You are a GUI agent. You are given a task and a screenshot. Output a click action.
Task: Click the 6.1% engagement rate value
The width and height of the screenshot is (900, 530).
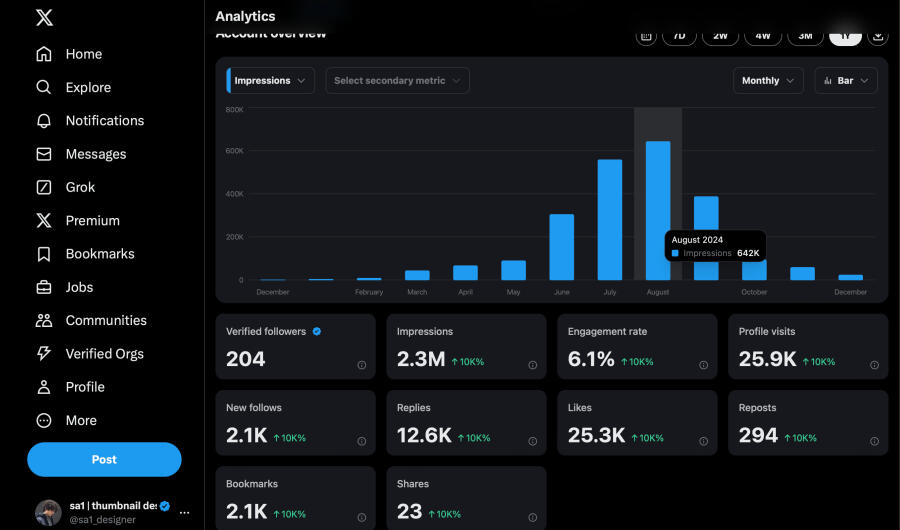point(591,359)
